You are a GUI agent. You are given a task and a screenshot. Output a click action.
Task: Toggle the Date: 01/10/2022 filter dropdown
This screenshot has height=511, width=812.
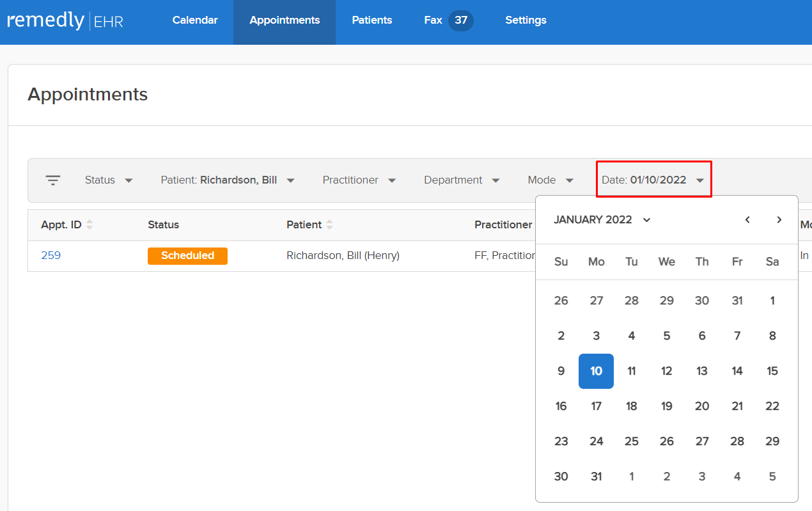pos(653,180)
